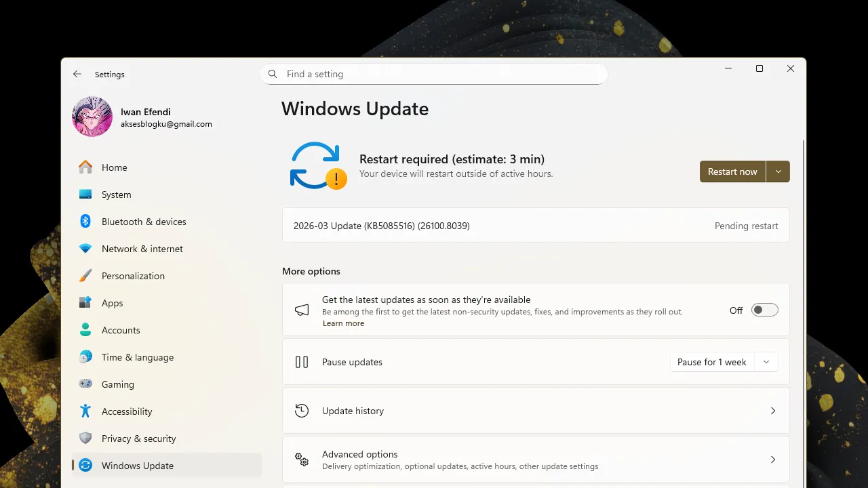This screenshot has width=868, height=488.
Task: Select the Windows Update circular arrows icon
Action: tap(85, 466)
